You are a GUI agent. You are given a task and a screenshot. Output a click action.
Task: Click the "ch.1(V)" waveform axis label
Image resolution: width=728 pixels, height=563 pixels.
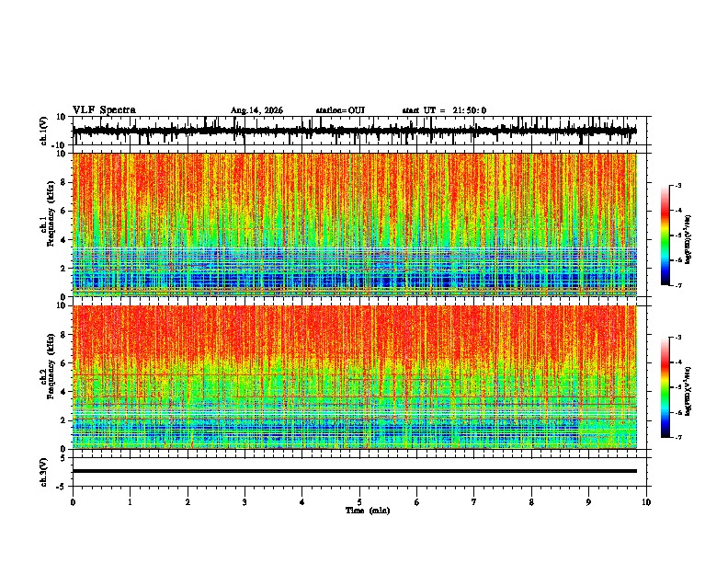44,131
